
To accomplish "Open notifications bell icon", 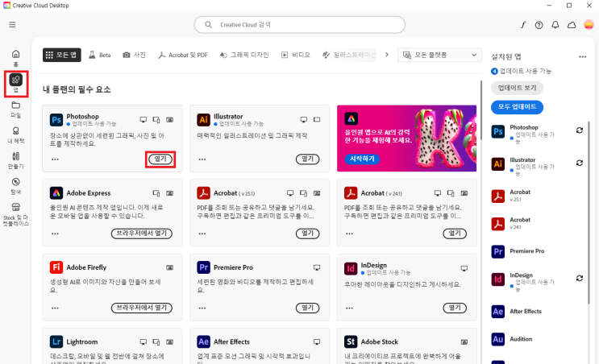I will 555,25.
